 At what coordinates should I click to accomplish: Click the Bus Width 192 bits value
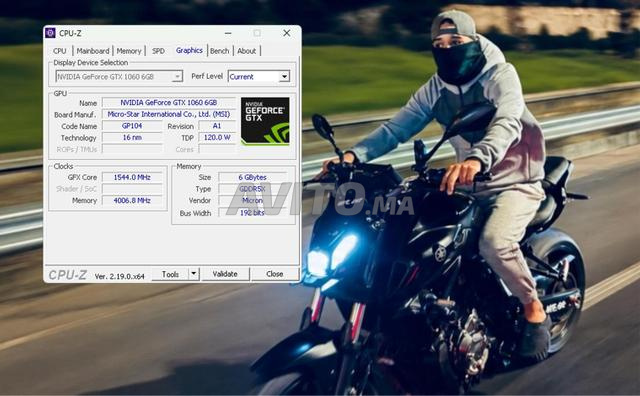[253, 213]
